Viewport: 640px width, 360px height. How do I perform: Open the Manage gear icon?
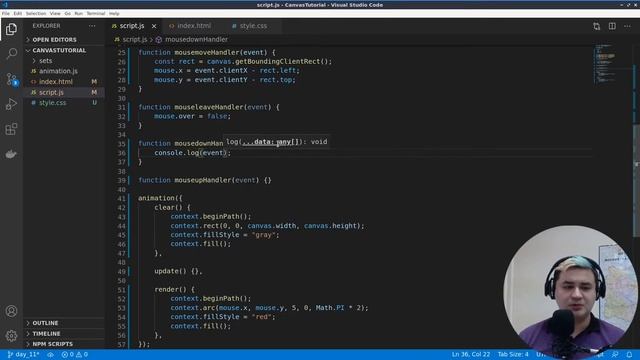[x=11, y=336]
